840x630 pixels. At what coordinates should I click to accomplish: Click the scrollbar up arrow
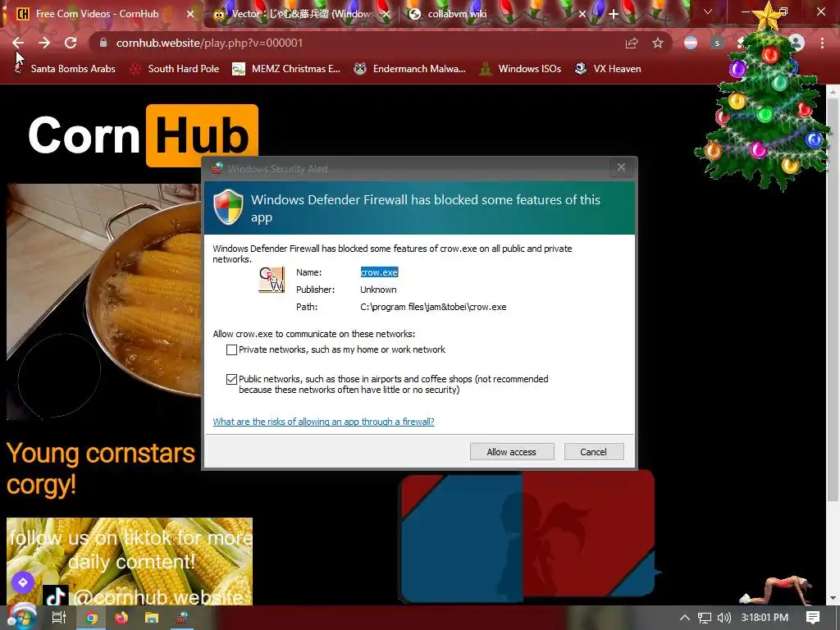[x=832, y=92]
